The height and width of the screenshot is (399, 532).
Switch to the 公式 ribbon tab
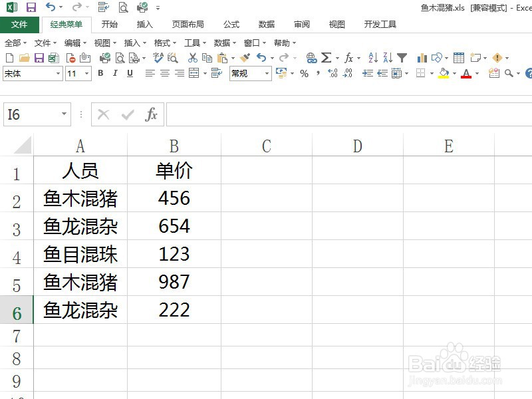point(231,24)
